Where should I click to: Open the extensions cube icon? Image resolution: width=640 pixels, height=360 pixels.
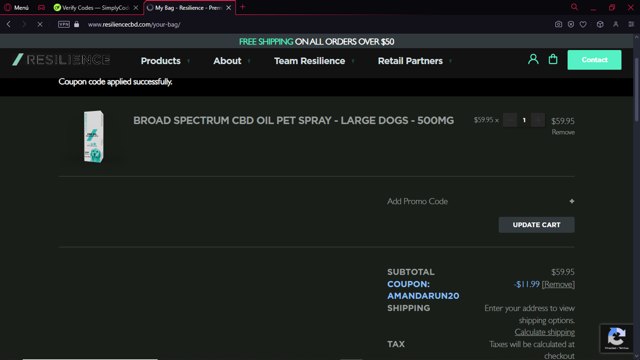600,24
